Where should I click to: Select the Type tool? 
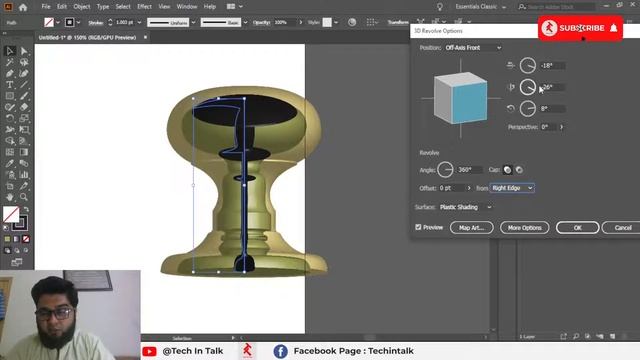coord(10,85)
